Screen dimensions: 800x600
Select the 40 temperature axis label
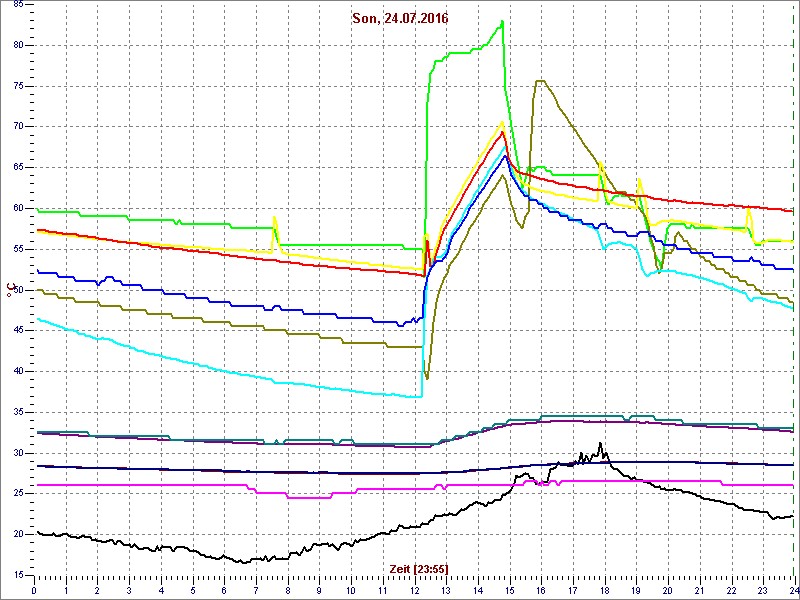(17, 372)
